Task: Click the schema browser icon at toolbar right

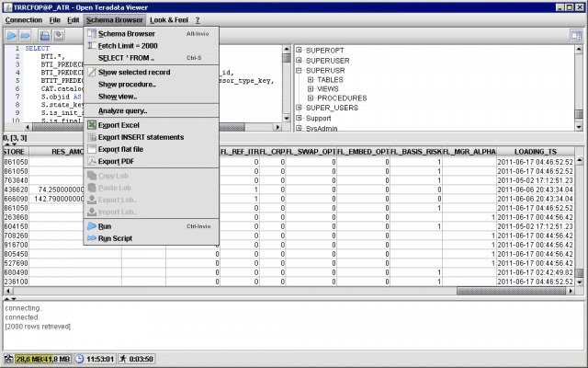Action: coord(576,36)
